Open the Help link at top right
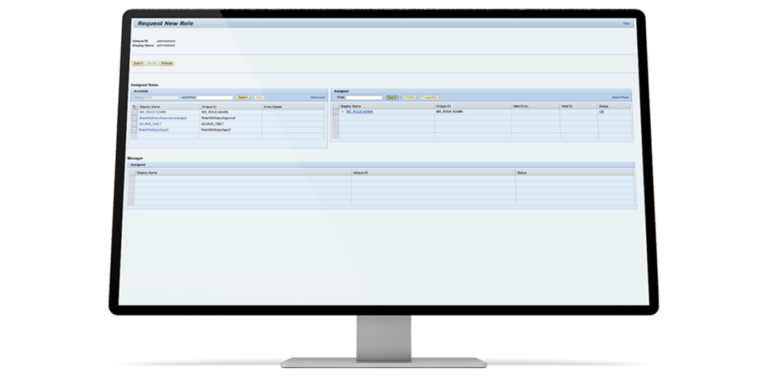The width and height of the screenshot is (768, 377). click(x=626, y=24)
